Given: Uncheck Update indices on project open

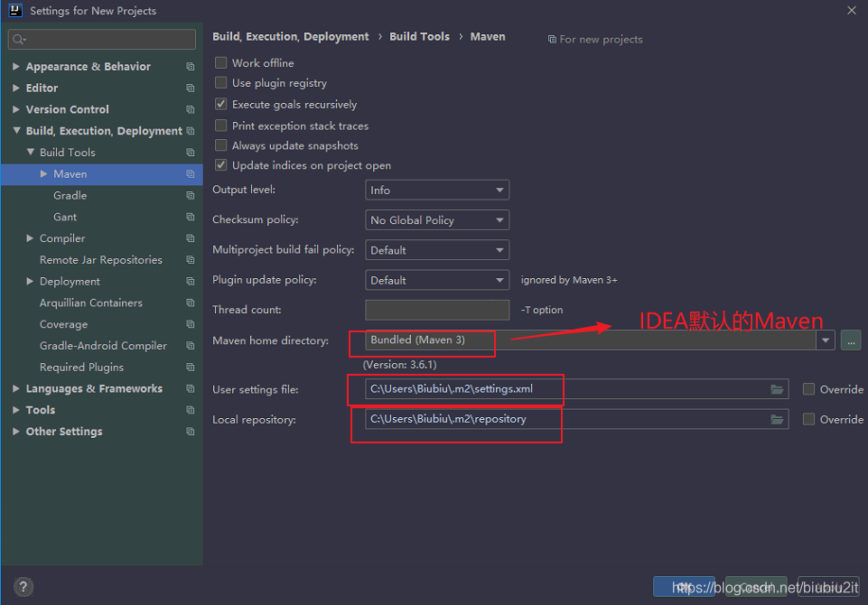Looking at the screenshot, I should (221, 165).
